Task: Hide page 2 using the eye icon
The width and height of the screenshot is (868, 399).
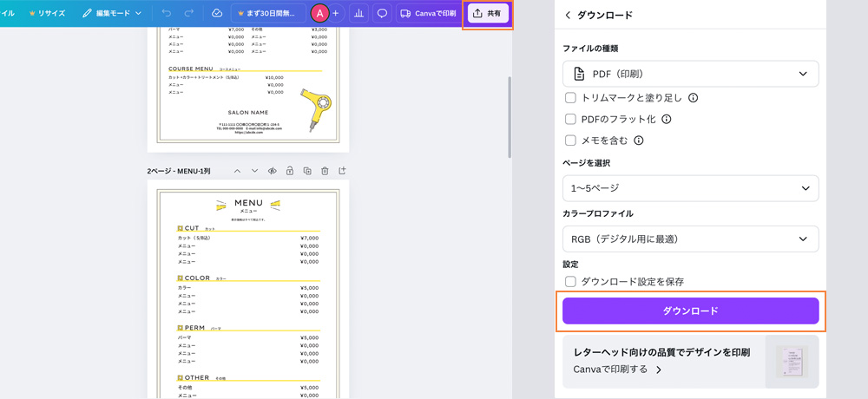Action: point(272,172)
